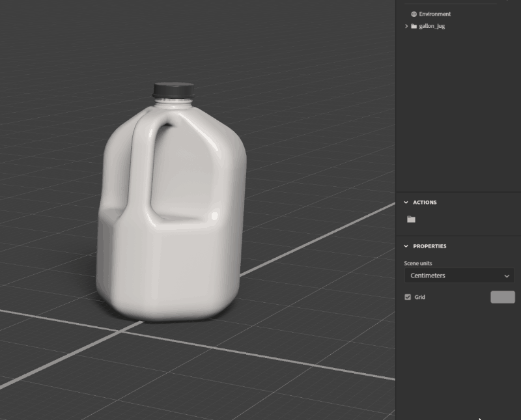Select the gallon_jug tree row label

432,26
